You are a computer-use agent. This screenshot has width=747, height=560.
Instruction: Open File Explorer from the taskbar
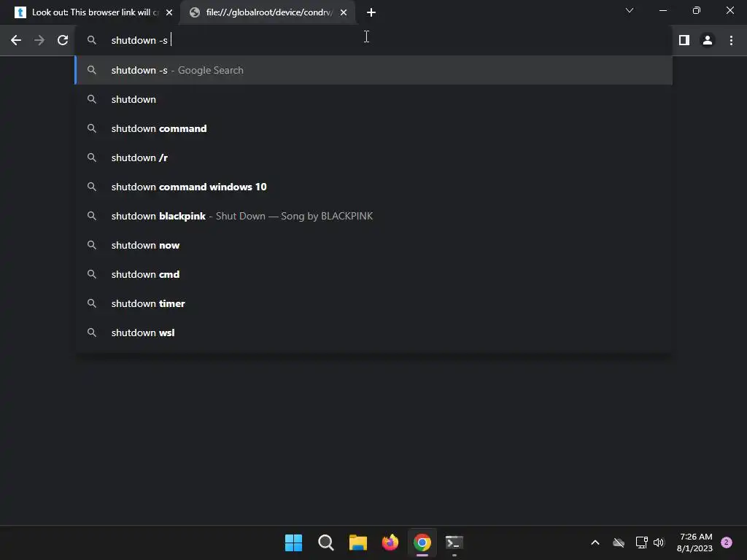(357, 542)
